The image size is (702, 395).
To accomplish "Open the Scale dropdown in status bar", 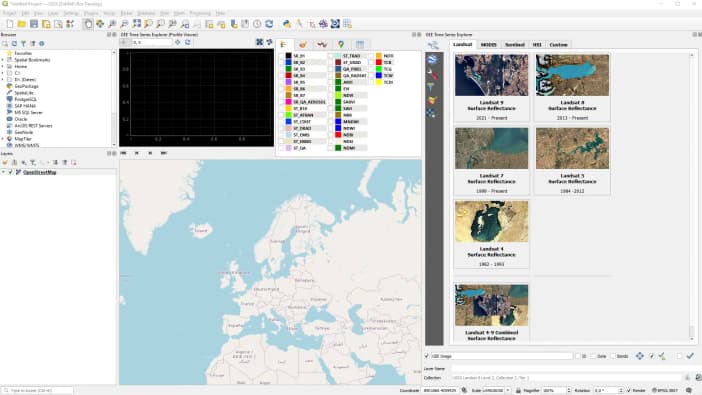I will [x=508, y=391].
